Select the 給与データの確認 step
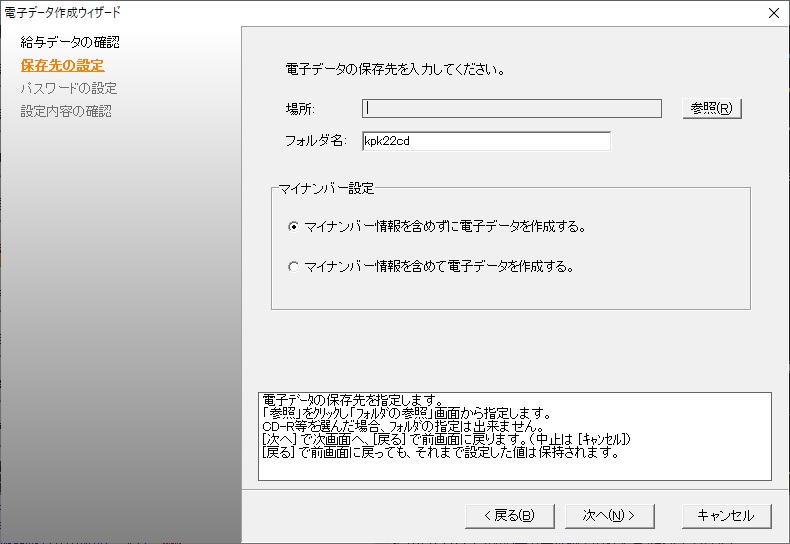 pyautogui.click(x=70, y=42)
